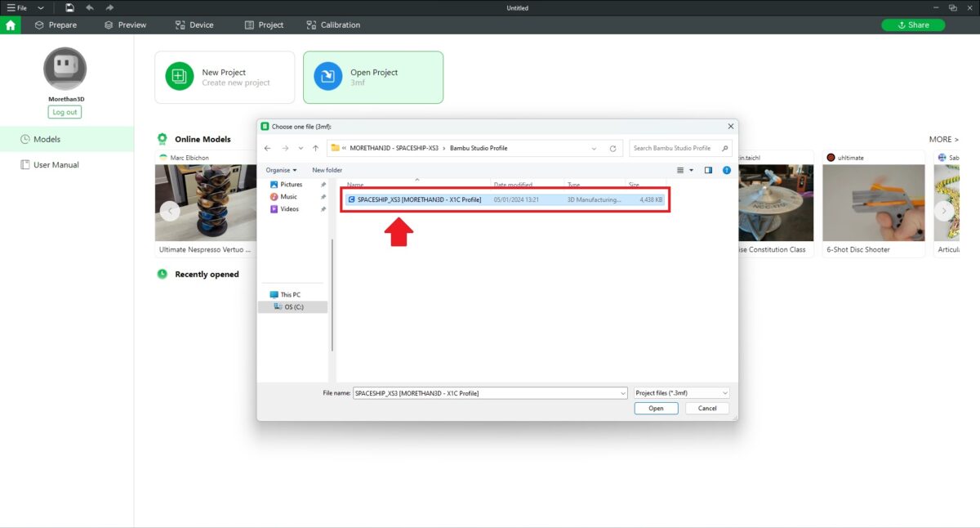Toggle the preview pane in the file dialog
The width and height of the screenshot is (980, 528).
(x=706, y=170)
